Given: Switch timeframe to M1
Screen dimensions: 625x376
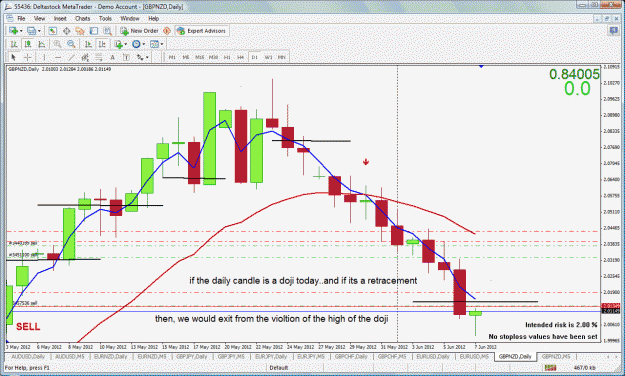Looking at the screenshot, I should click(172, 57).
